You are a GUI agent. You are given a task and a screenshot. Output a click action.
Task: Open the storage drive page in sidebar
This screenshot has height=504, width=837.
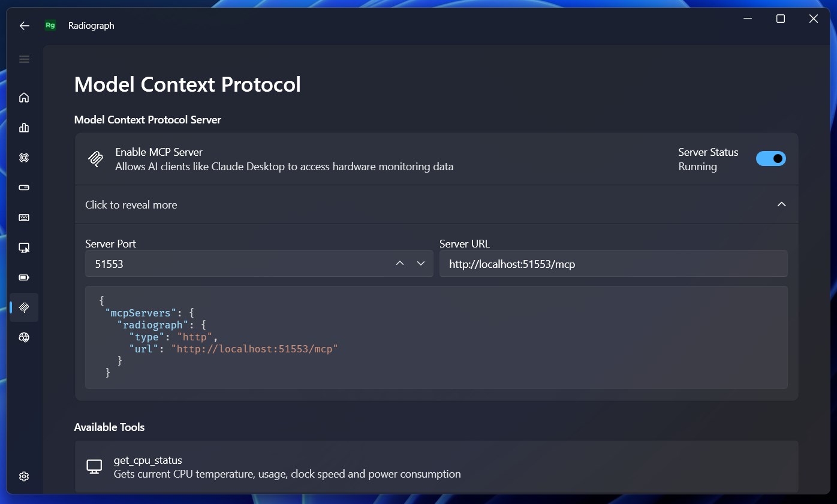tap(24, 188)
